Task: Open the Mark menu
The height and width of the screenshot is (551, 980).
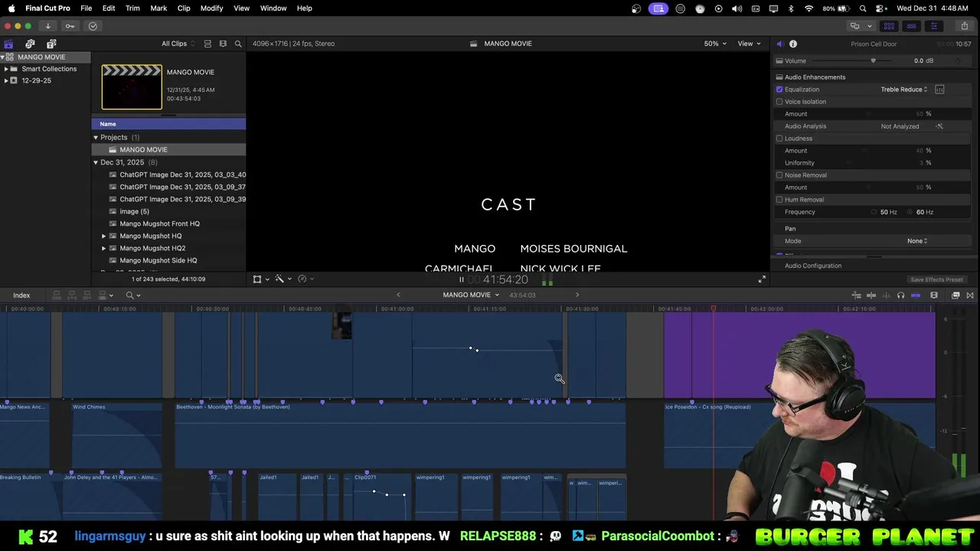Action: coord(158,8)
